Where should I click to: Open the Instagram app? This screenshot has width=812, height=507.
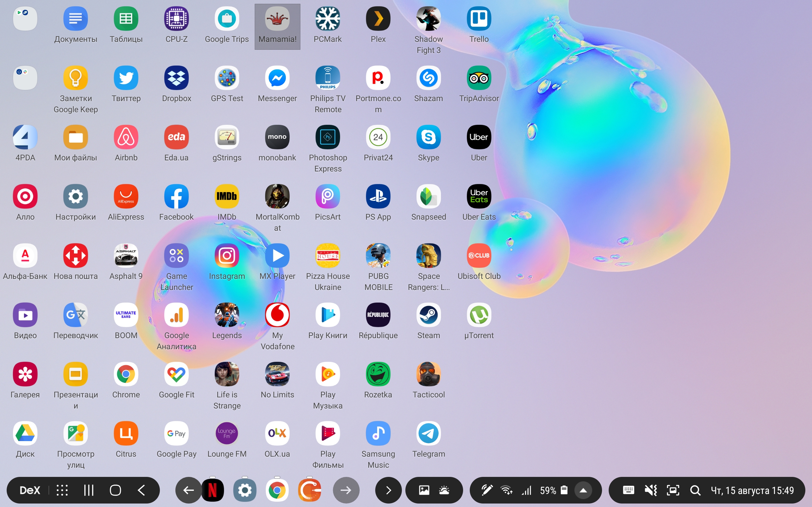click(x=227, y=256)
